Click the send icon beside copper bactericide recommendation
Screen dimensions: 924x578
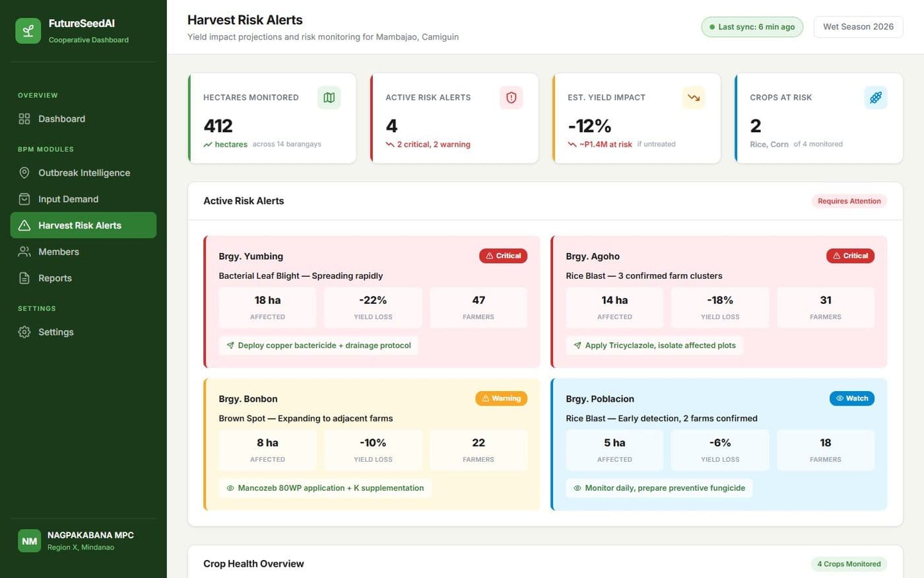(x=230, y=345)
